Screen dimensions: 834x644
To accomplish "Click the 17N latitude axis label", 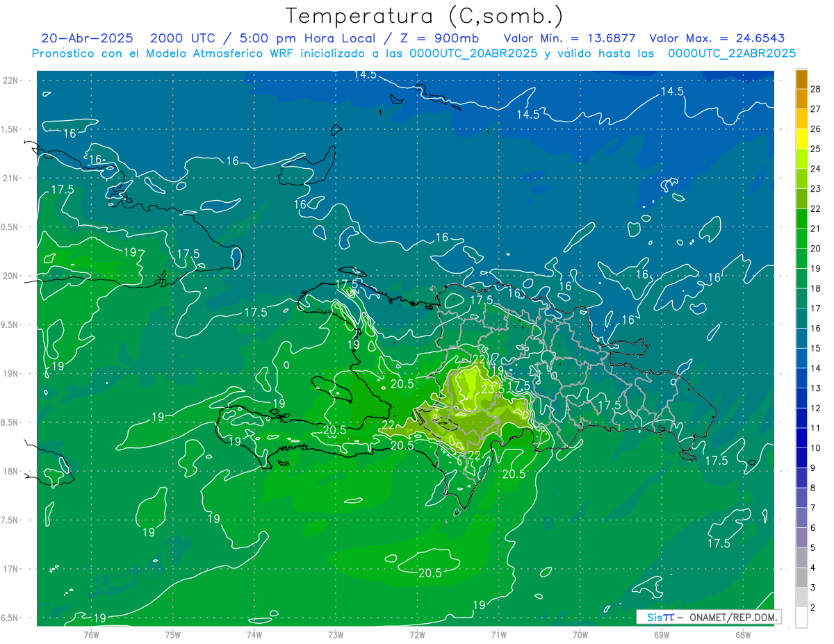I will click(x=10, y=569).
